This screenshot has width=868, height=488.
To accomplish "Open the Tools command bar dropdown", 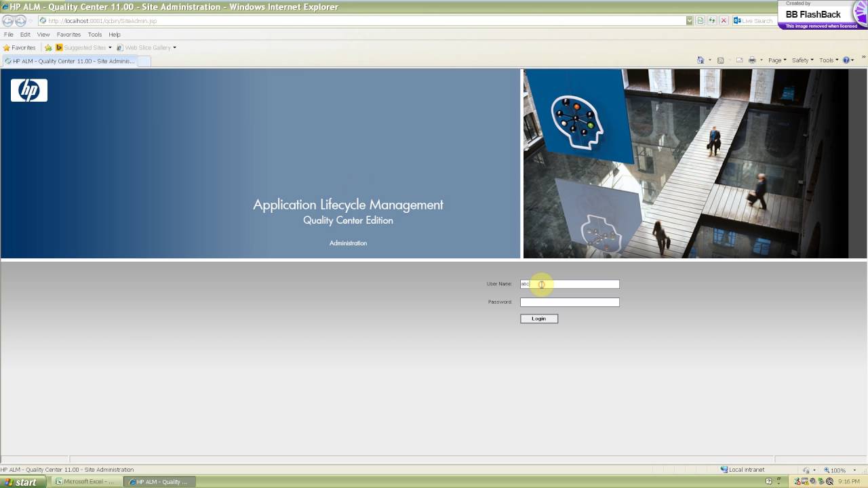I will pyautogui.click(x=829, y=60).
